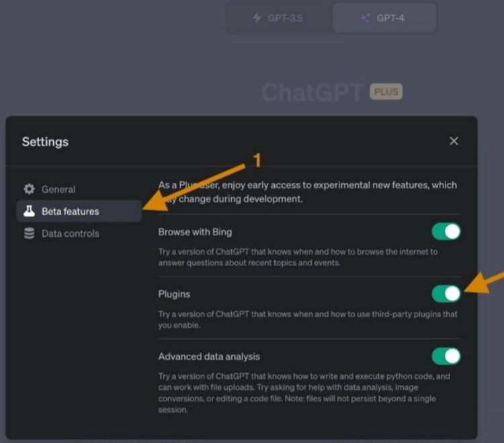Click the GPT-3.5 lightning bolt icon

click(257, 17)
